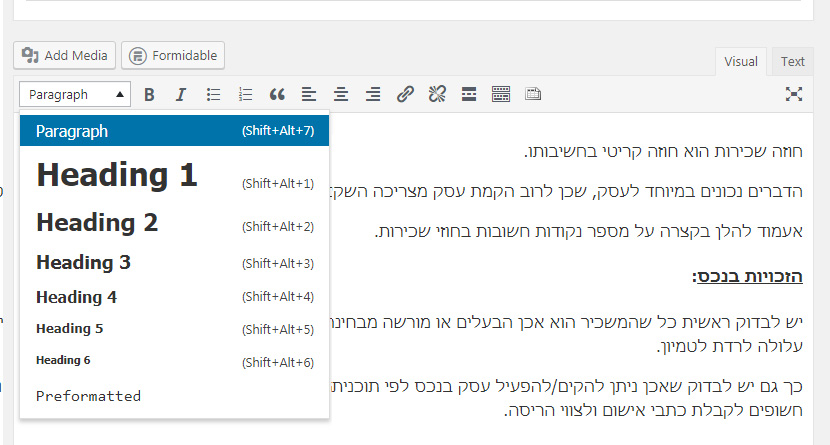Click the line beginning 'אעמוד להלן בקצרה'
The image size is (830, 445).
pos(589,231)
